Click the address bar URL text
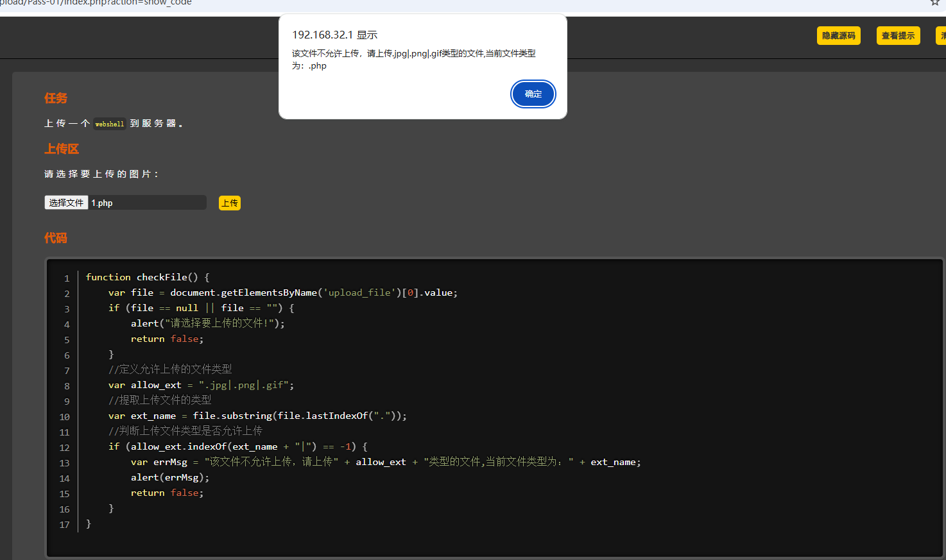This screenshot has width=946, height=560. tap(96, 3)
